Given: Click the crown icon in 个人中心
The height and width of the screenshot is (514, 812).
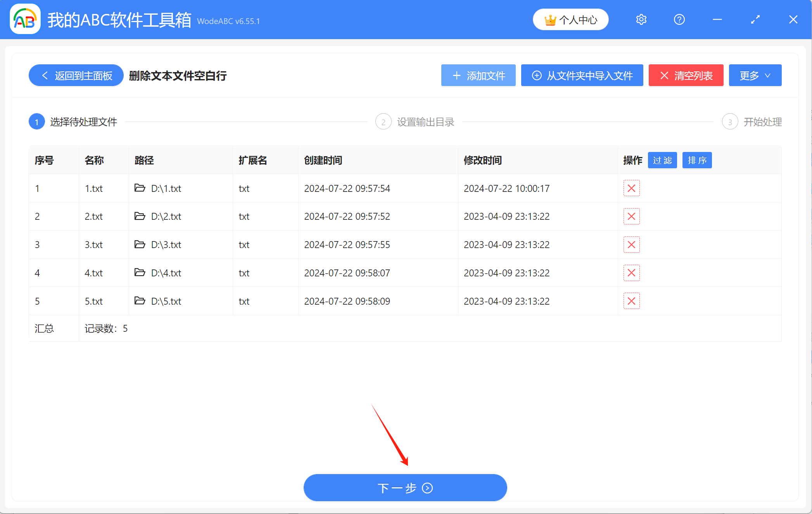Looking at the screenshot, I should 551,19.
